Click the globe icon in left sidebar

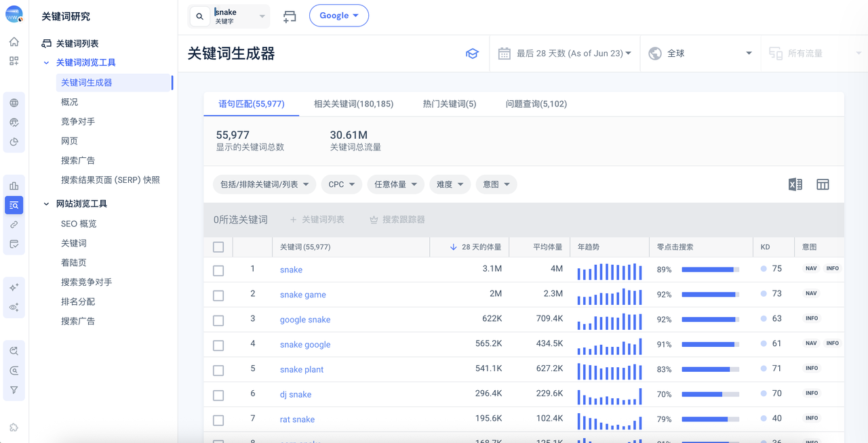(x=14, y=103)
